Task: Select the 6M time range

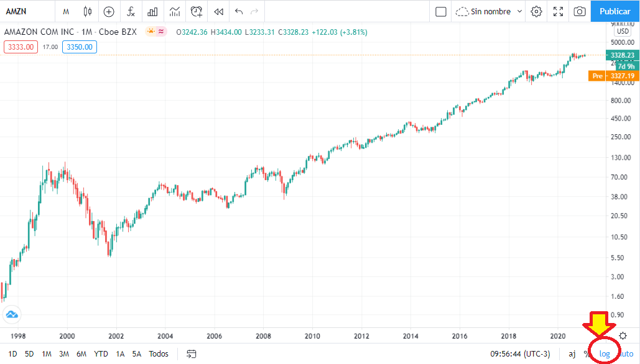Action: (81, 354)
